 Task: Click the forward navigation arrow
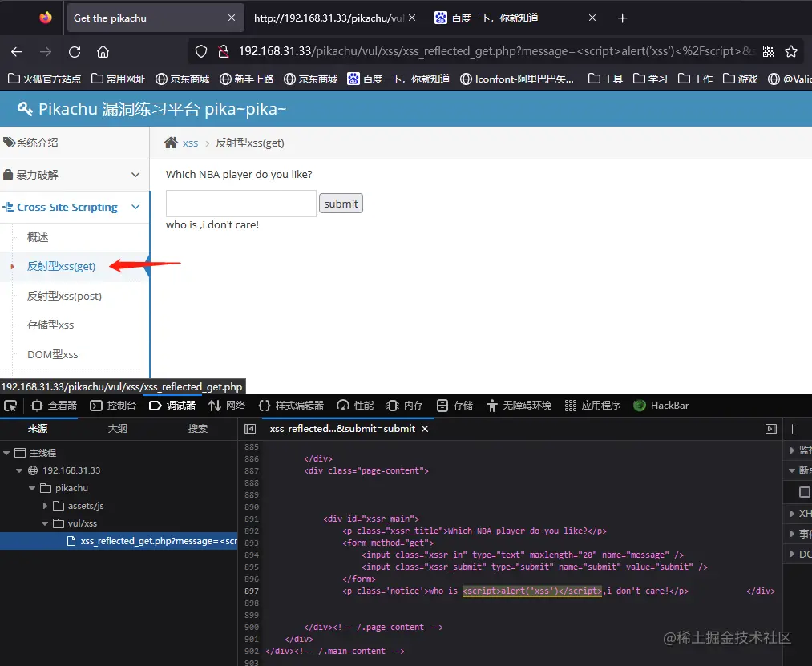(x=46, y=52)
